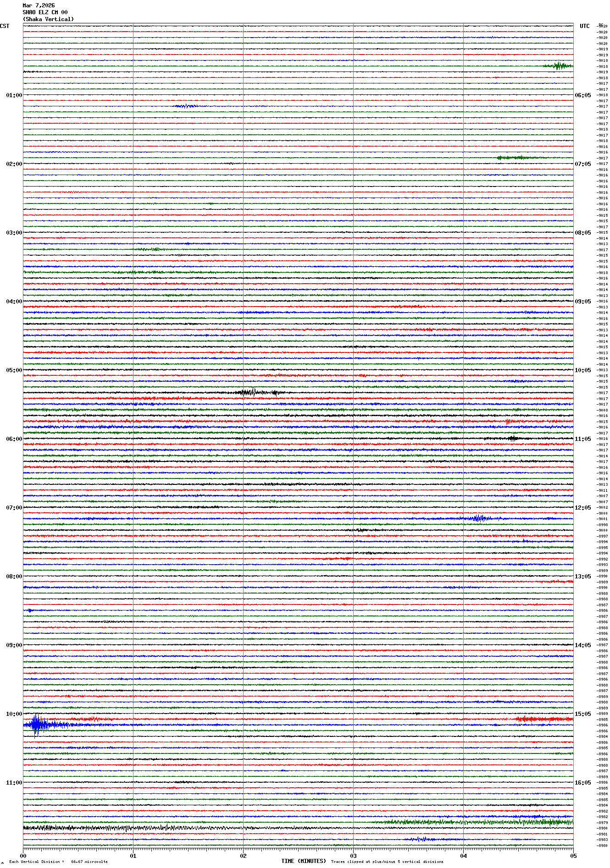The height and width of the screenshot is (868, 610).
Task: Click the large blue seismic event near 10:00
Action: 38,725
